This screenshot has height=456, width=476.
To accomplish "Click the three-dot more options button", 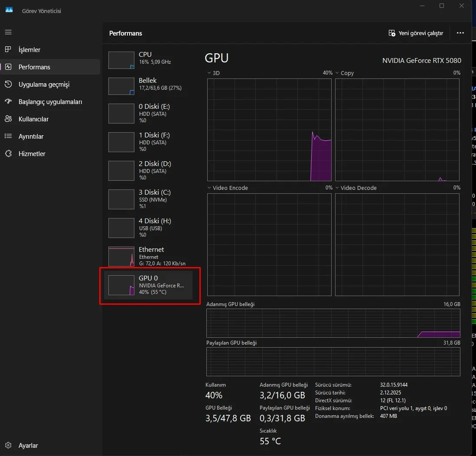I will point(460,33).
